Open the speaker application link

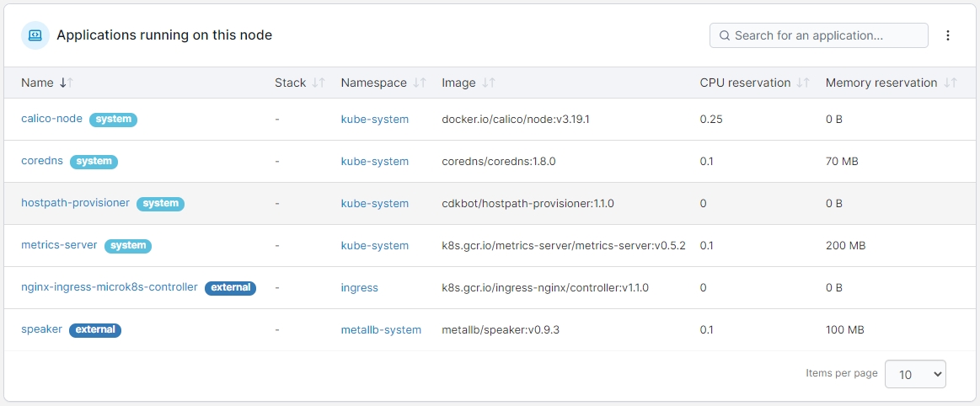(x=41, y=329)
